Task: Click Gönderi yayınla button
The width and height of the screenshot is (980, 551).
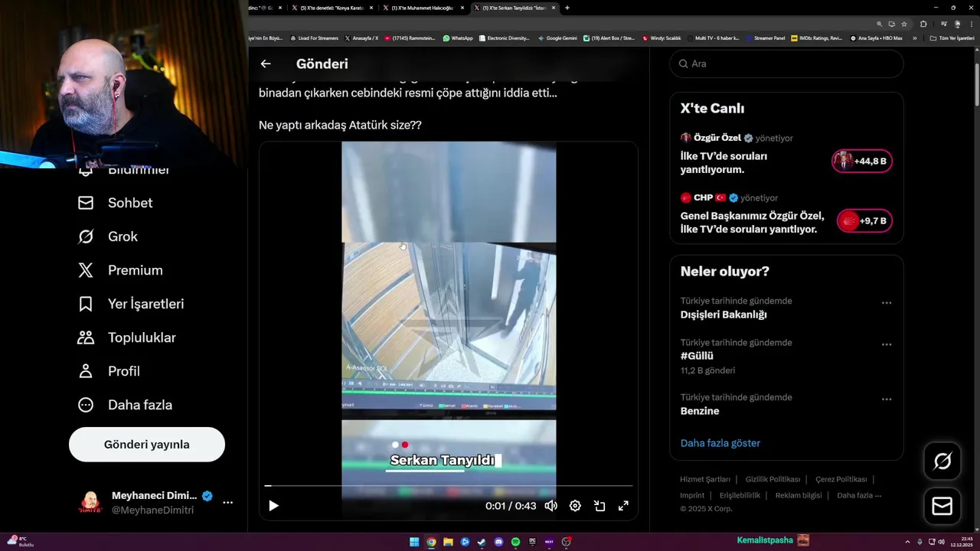Action: tap(147, 445)
